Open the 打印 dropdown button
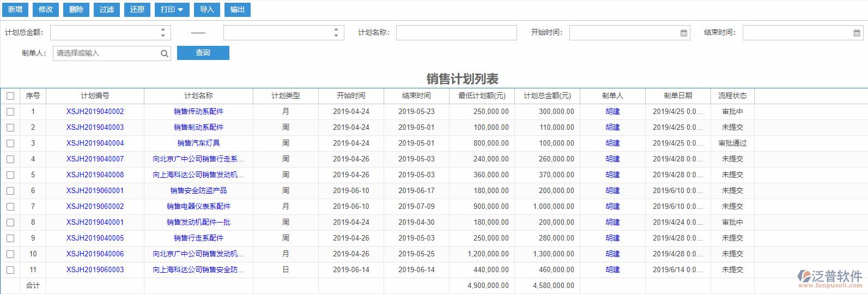Screen dimensions: 868x294 coord(172,9)
